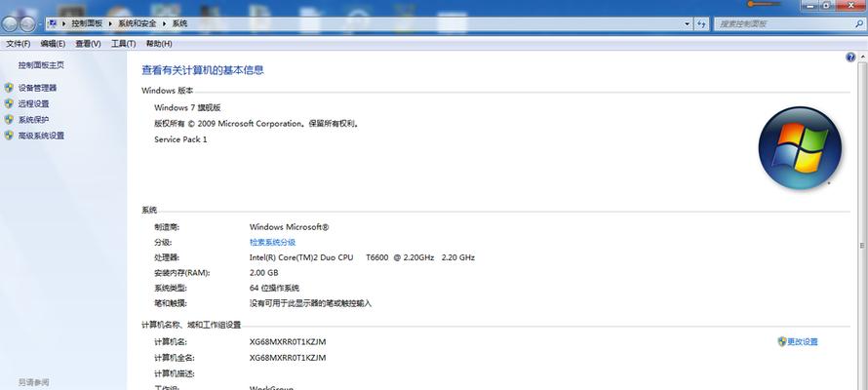The image size is (868, 390).
Task: Click the heading 查看有关计算机的基本信息
Action: (203, 70)
